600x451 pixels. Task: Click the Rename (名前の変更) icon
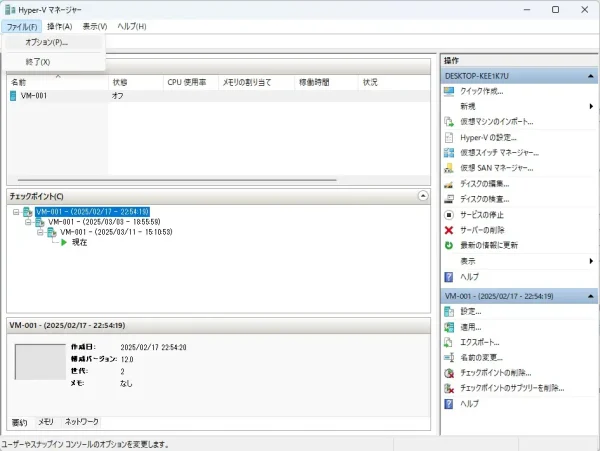click(x=449, y=358)
